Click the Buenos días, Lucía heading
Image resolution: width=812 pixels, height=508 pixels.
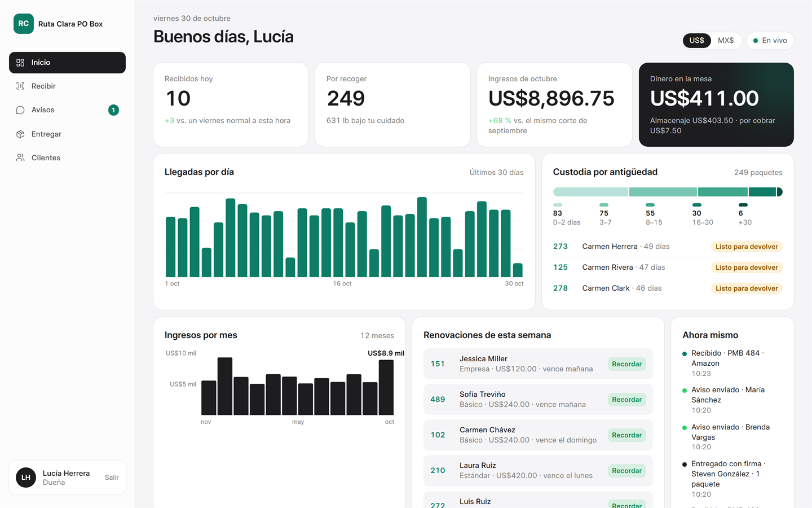(223, 37)
